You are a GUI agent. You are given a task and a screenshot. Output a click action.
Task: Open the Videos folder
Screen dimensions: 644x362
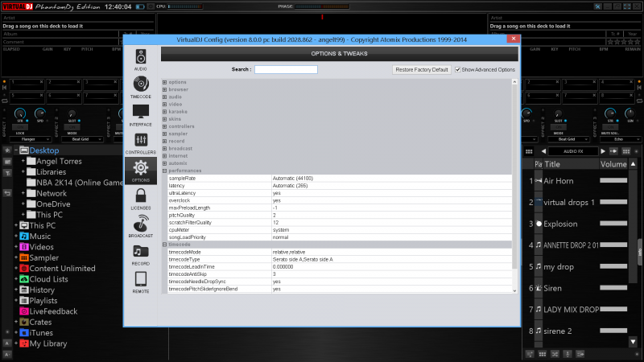41,247
